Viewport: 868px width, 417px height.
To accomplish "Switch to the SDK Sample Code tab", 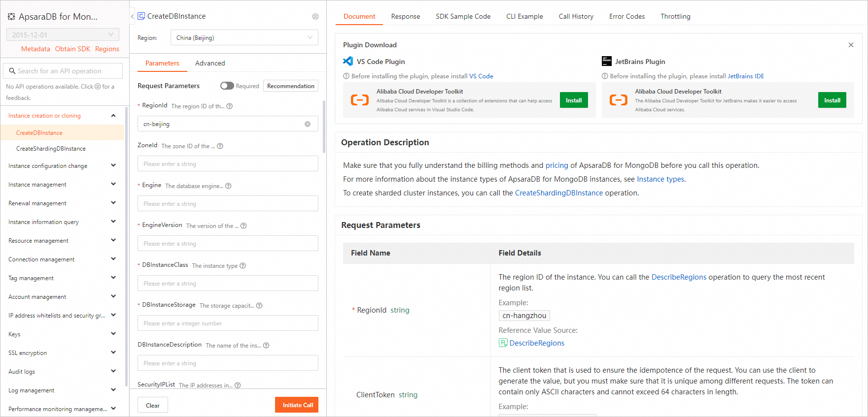I will pyautogui.click(x=463, y=16).
